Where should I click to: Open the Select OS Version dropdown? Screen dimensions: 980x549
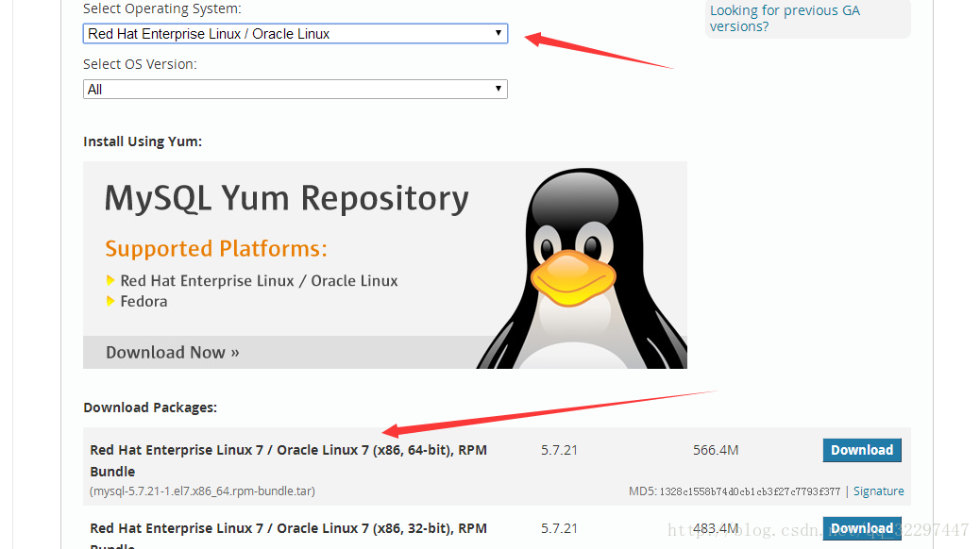[295, 90]
